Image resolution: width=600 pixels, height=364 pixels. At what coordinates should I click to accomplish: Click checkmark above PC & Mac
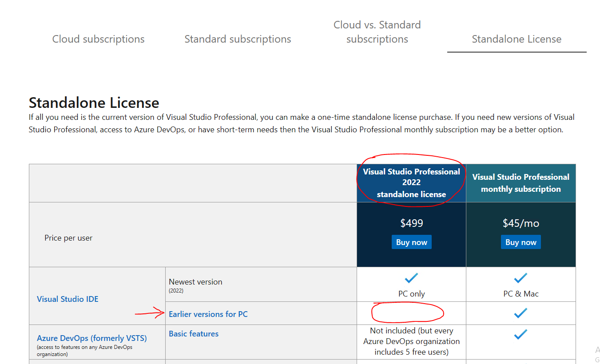coord(521,278)
